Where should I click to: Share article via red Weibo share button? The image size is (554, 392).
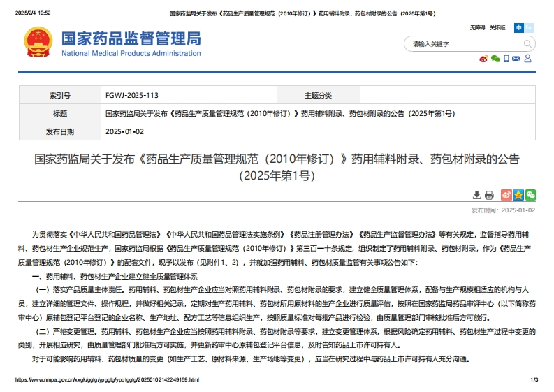(x=507, y=195)
